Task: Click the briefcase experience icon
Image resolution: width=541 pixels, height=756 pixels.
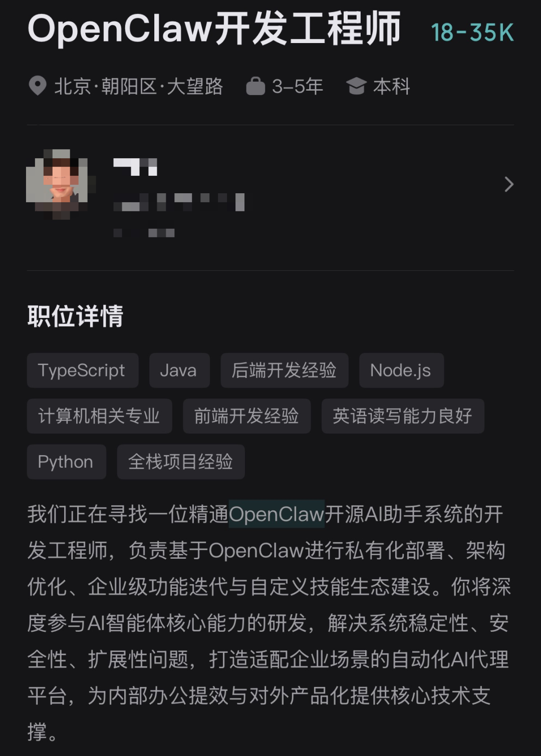Action: click(x=255, y=86)
